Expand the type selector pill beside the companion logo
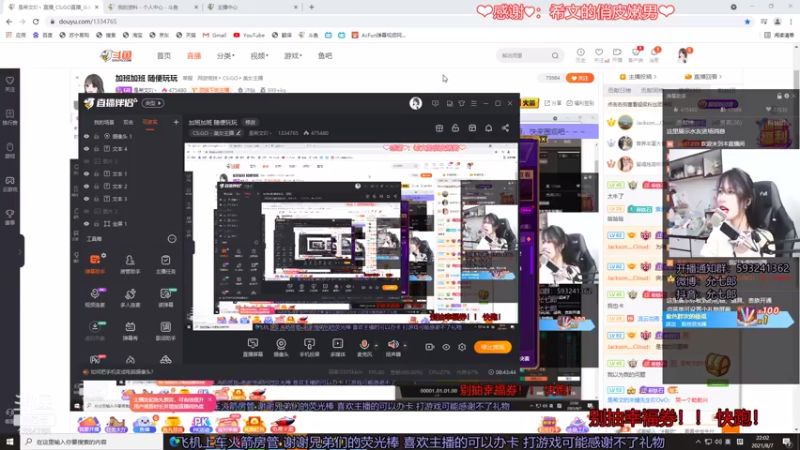The width and height of the screenshot is (800, 450). (x=152, y=103)
